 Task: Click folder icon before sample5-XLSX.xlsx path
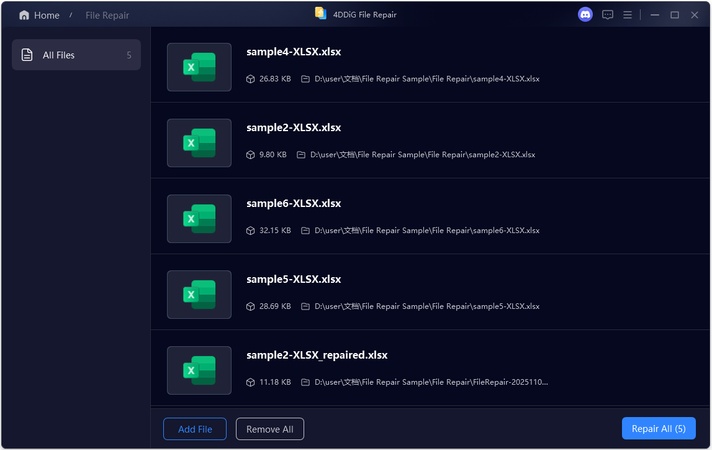[x=306, y=307]
